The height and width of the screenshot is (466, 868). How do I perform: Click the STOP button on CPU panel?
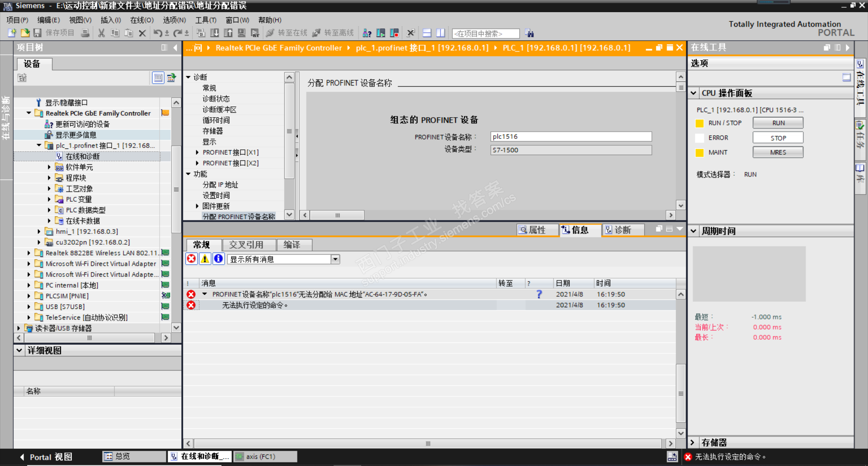(x=778, y=138)
